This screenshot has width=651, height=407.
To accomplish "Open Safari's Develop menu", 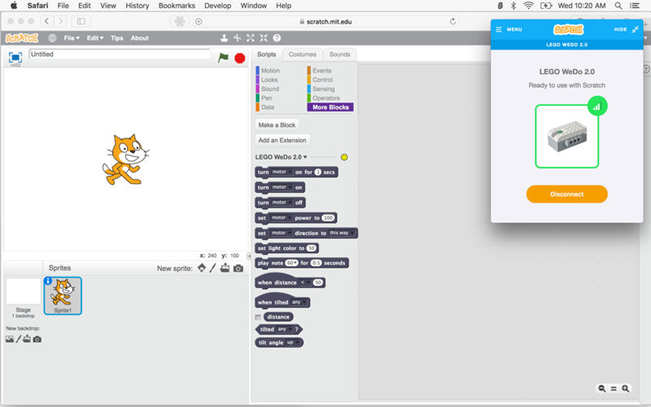I will pyautogui.click(x=218, y=6).
